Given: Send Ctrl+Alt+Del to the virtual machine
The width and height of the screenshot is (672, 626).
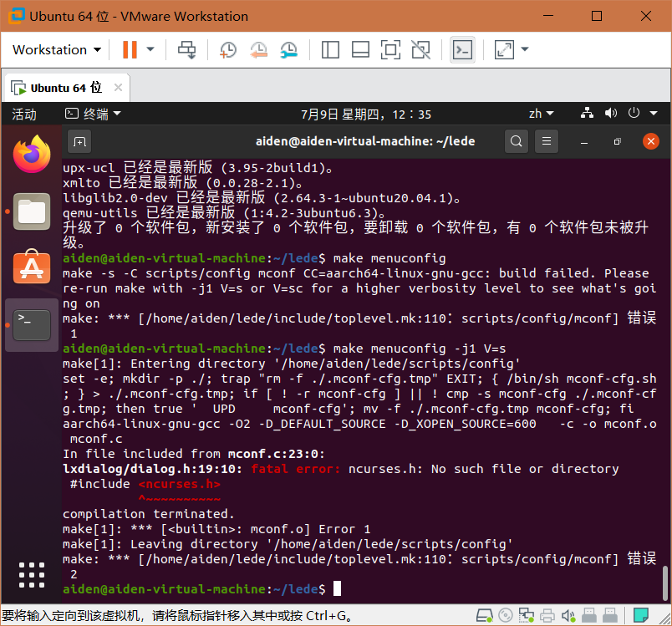Looking at the screenshot, I should (186, 49).
